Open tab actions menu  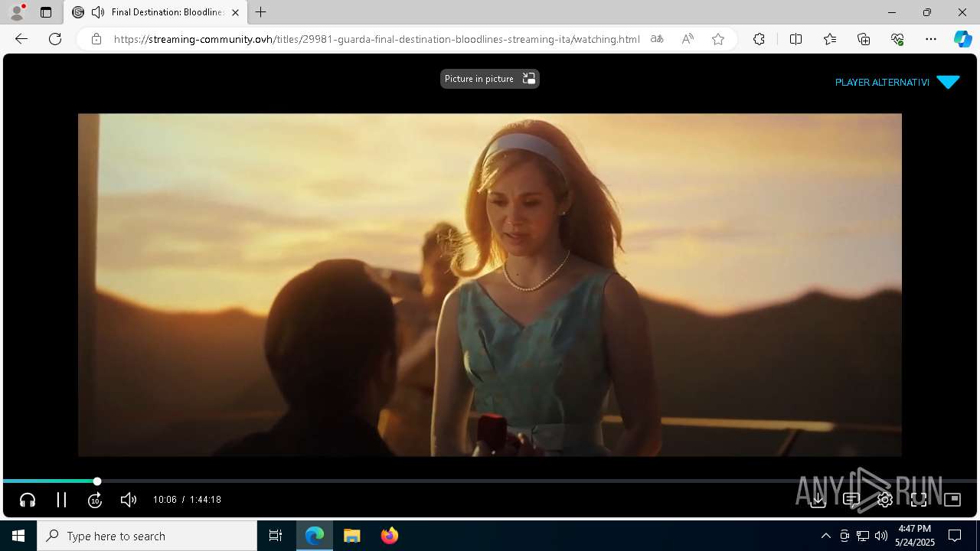(x=46, y=12)
